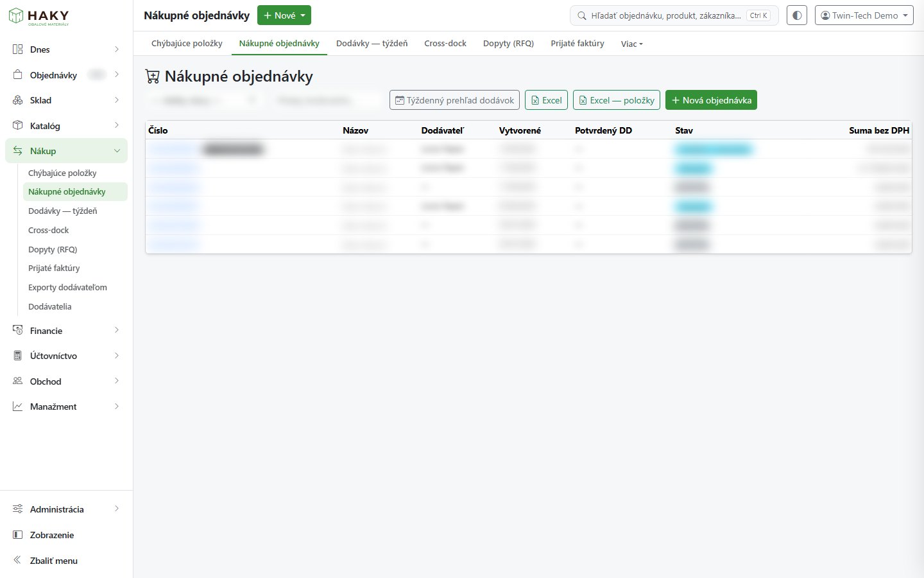Viewport: 924px width, 578px height.
Task: Click the Zobrazenie layout icon
Action: click(18, 535)
